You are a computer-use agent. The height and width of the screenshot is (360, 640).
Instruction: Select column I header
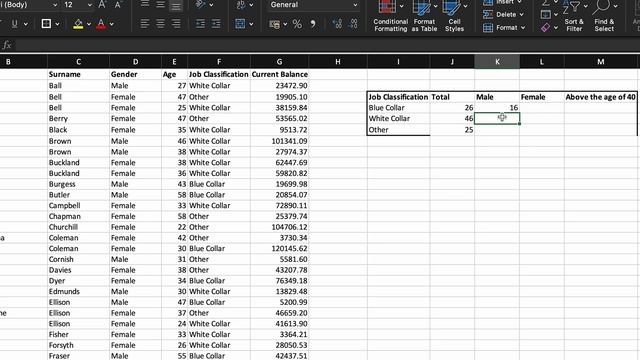[x=398, y=62]
